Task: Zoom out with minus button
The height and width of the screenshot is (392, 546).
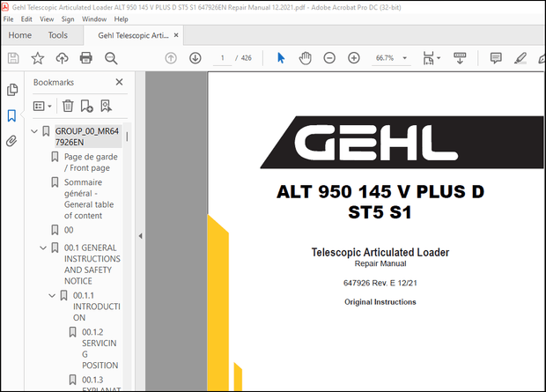Action: point(329,58)
